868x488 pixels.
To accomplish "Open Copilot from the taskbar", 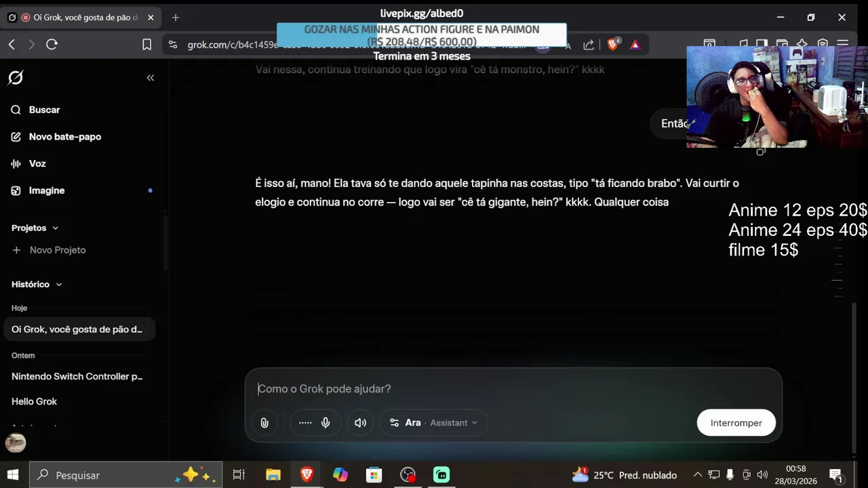I will coord(340,475).
